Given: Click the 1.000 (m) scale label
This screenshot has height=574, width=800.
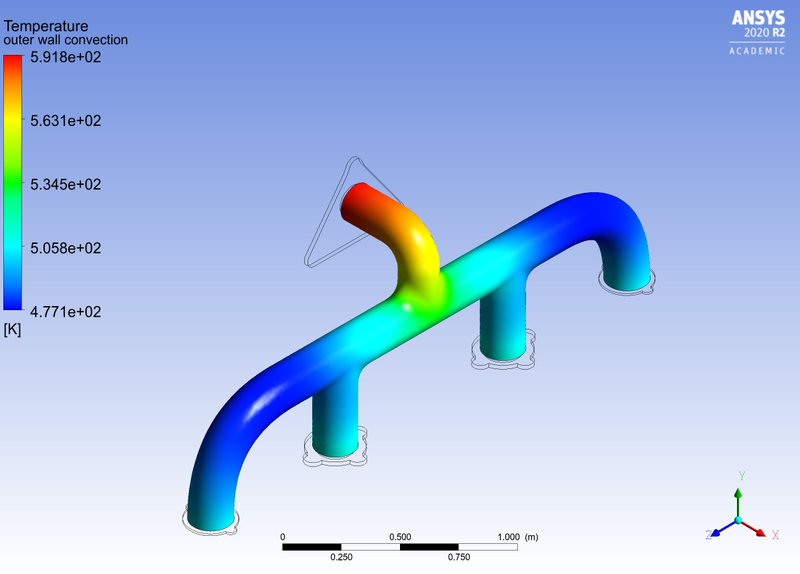Looking at the screenshot, I should (518, 537).
